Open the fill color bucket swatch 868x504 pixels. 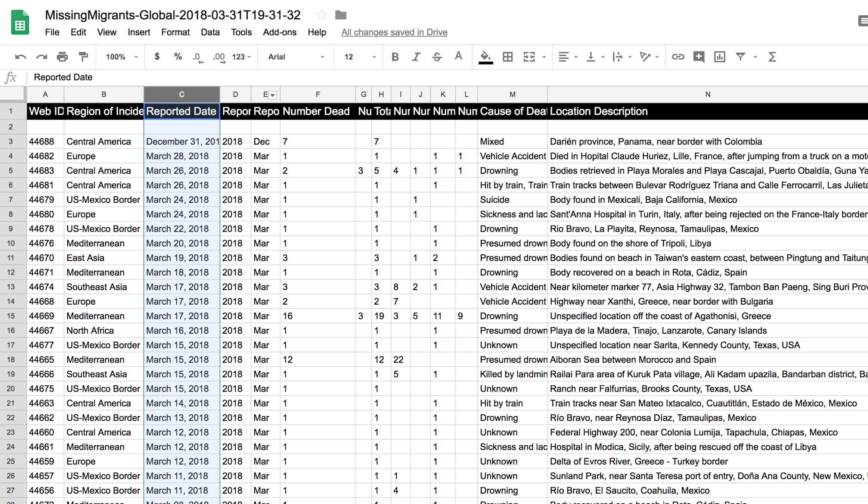[485, 57]
